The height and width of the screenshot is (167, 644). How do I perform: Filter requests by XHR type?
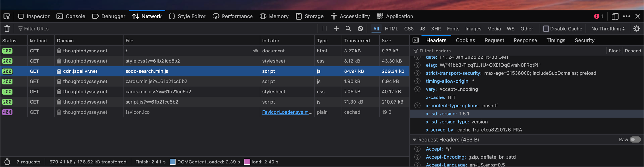pyautogui.click(x=436, y=29)
